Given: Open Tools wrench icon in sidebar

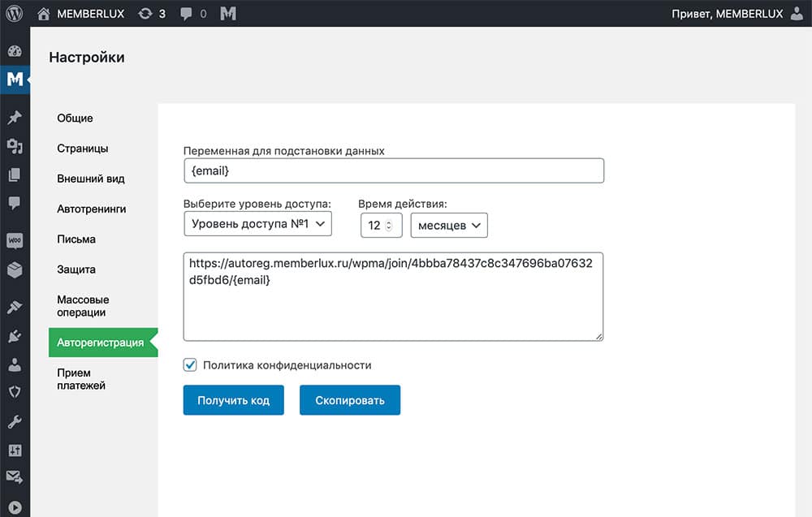Looking at the screenshot, I should coord(15,421).
